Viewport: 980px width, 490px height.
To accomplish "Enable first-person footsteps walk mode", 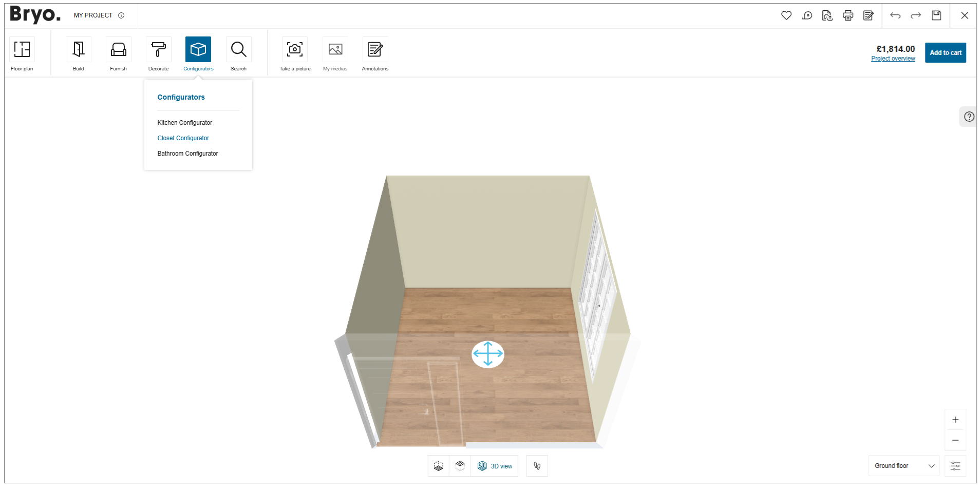I will click(537, 466).
